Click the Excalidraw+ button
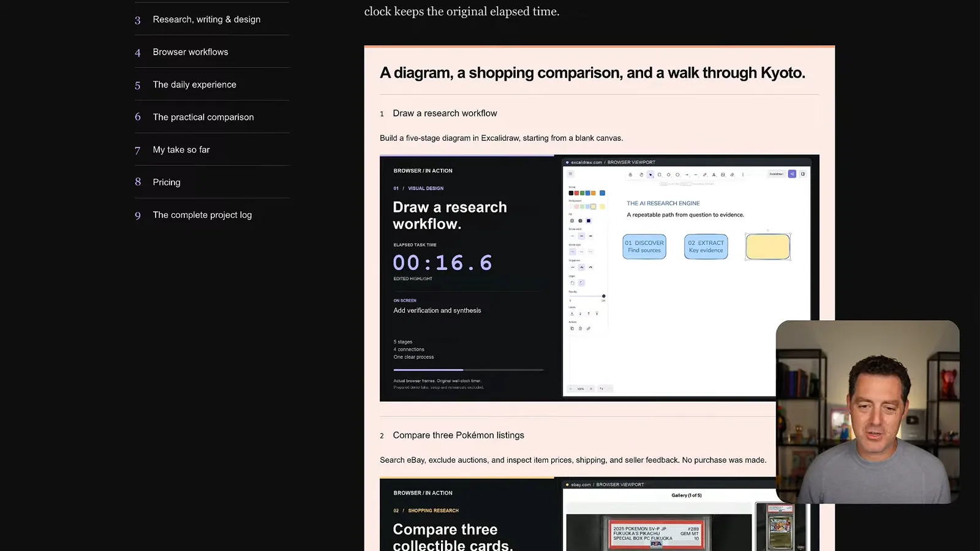Viewport: 980px width, 551px height. [777, 174]
